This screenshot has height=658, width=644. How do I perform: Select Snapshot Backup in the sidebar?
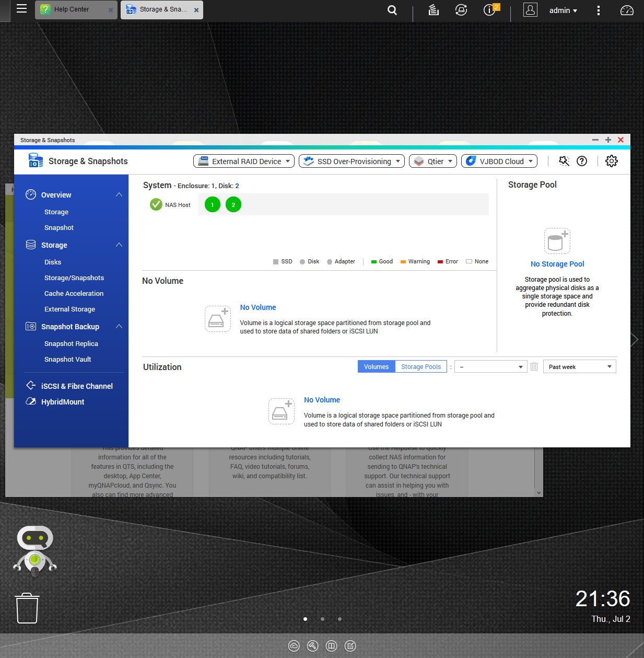click(70, 327)
